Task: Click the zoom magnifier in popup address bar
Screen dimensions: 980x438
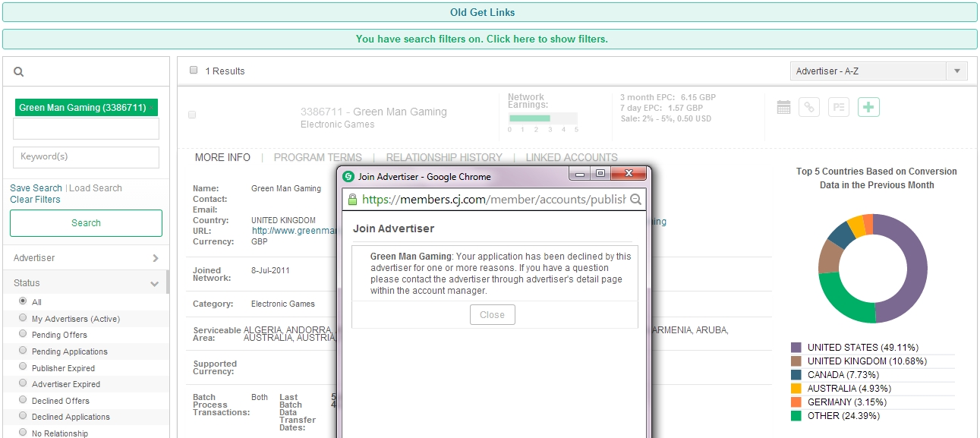Action: tap(636, 200)
